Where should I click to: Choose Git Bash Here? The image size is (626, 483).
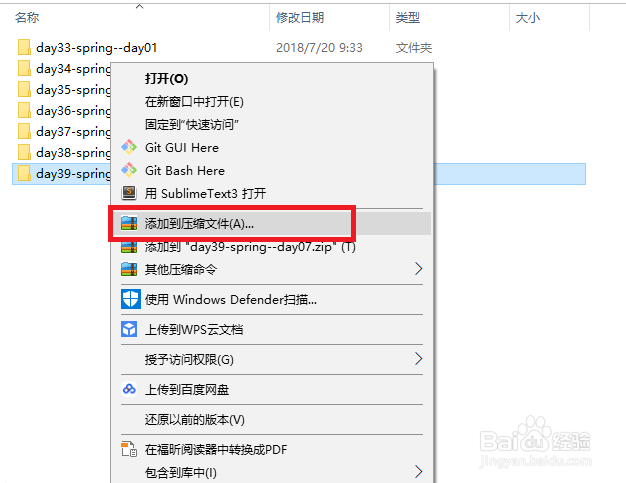184,171
